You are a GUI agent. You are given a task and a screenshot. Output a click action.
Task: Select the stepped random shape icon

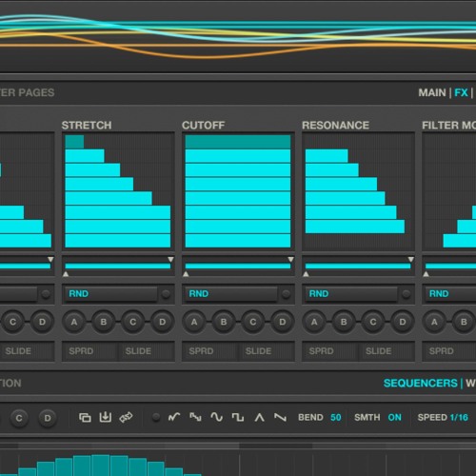195,417
